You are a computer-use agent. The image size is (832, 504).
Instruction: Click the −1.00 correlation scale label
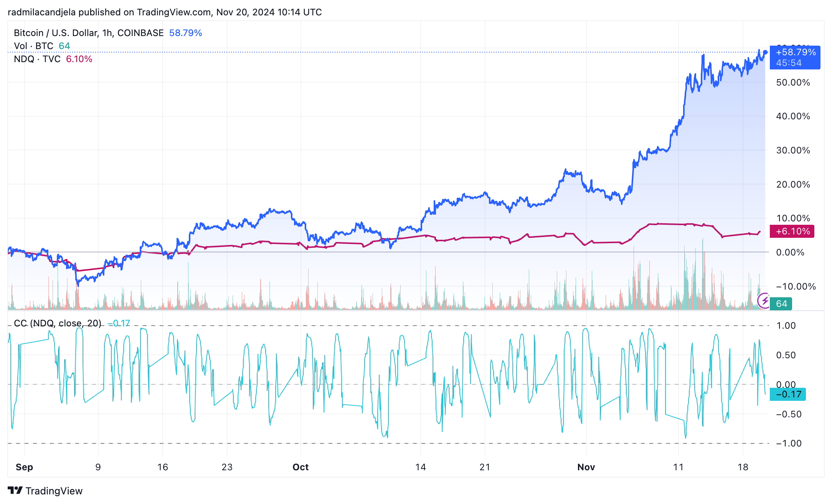click(x=789, y=443)
